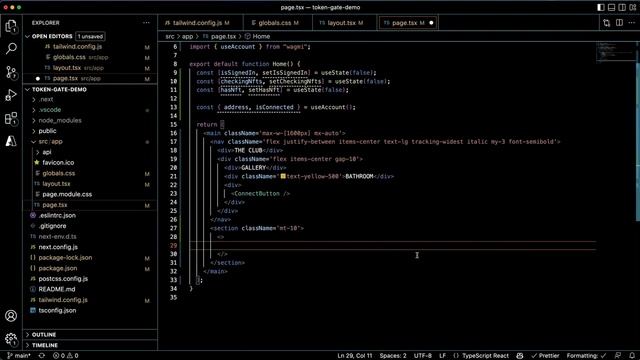Screen dimensions: 640x360
Task: Expand the api folder
Action: [x=47, y=152]
